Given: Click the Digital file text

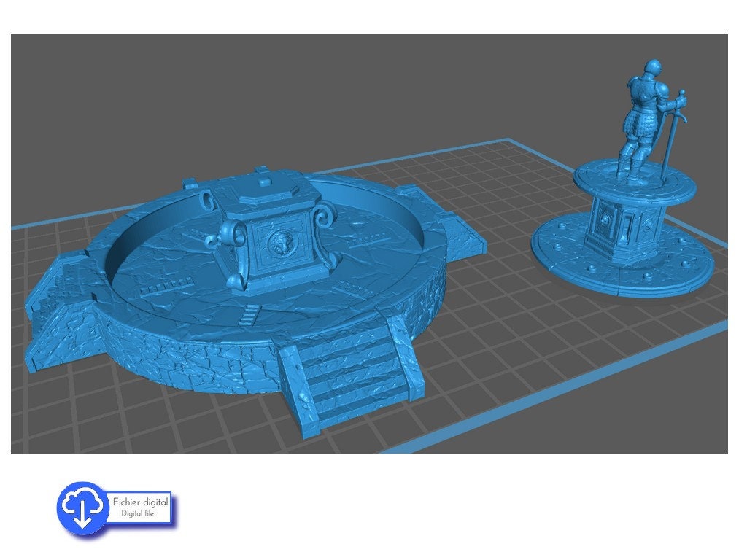Looking at the screenshot, I should pyautogui.click(x=139, y=511).
